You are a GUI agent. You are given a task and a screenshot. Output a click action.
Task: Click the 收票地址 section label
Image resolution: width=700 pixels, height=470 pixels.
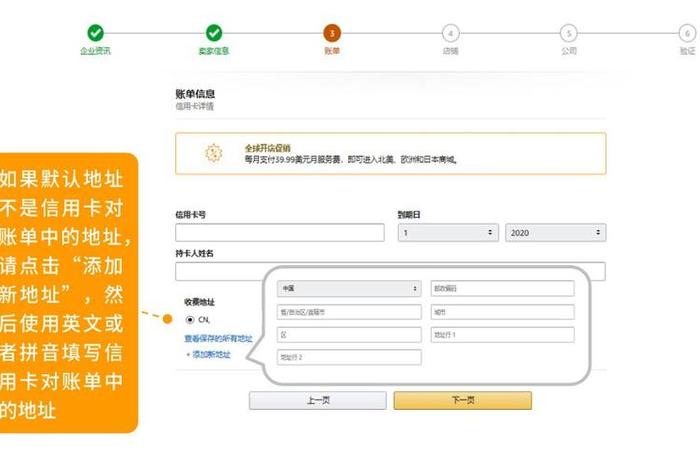pyautogui.click(x=199, y=302)
